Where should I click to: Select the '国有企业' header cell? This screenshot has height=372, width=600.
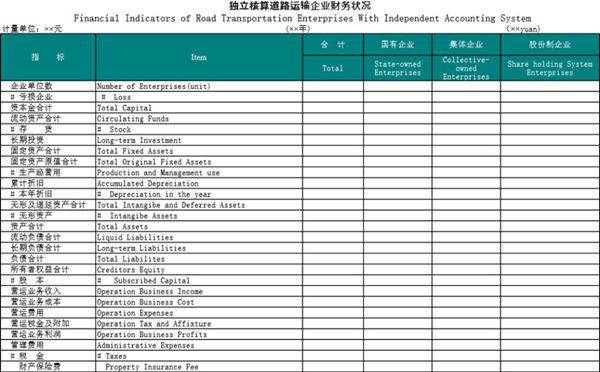coord(397,44)
